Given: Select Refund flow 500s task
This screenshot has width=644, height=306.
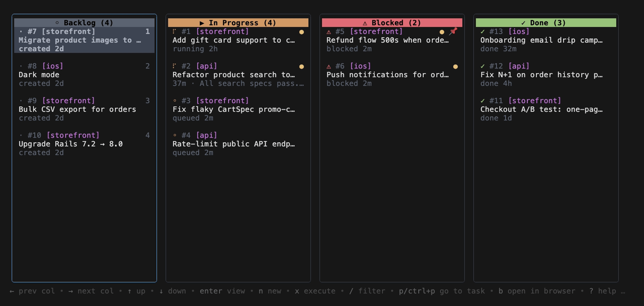Looking at the screenshot, I should (x=392, y=40).
